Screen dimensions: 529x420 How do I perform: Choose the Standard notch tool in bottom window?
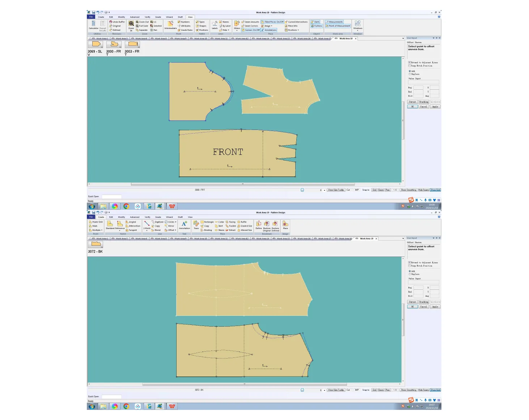tap(110, 225)
